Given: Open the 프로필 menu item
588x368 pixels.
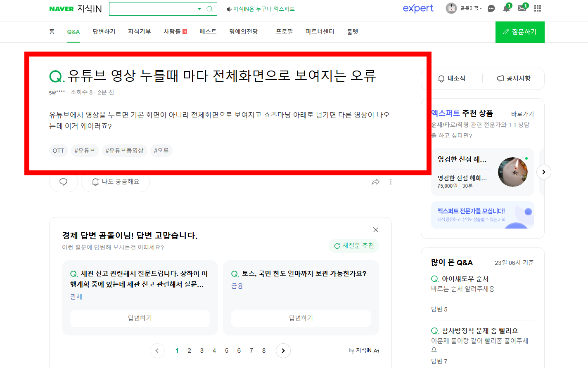Looking at the screenshot, I should pos(285,32).
